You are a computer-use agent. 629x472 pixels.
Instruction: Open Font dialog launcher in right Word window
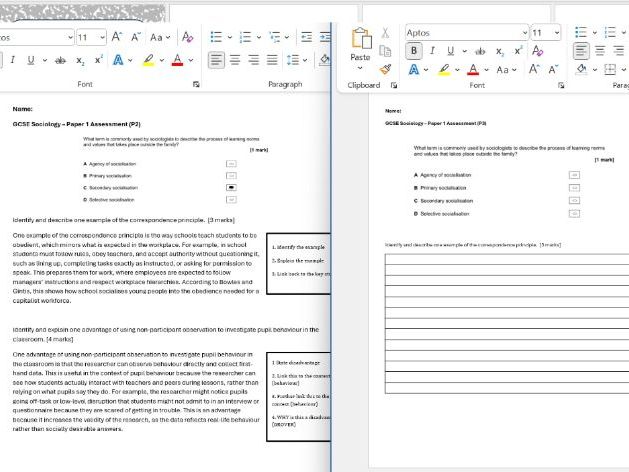(x=561, y=85)
